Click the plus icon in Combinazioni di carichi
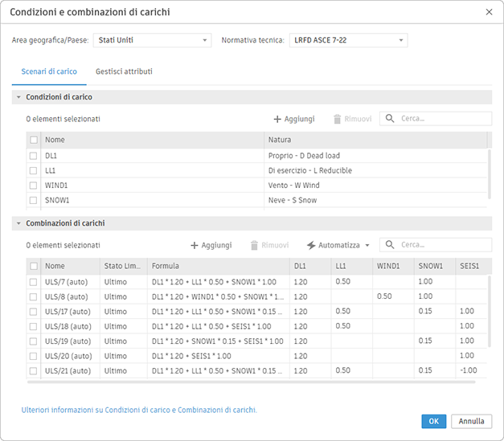 [194, 245]
